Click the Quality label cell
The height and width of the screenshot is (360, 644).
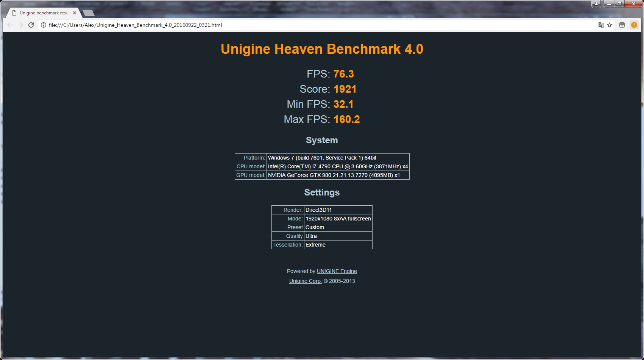288,236
